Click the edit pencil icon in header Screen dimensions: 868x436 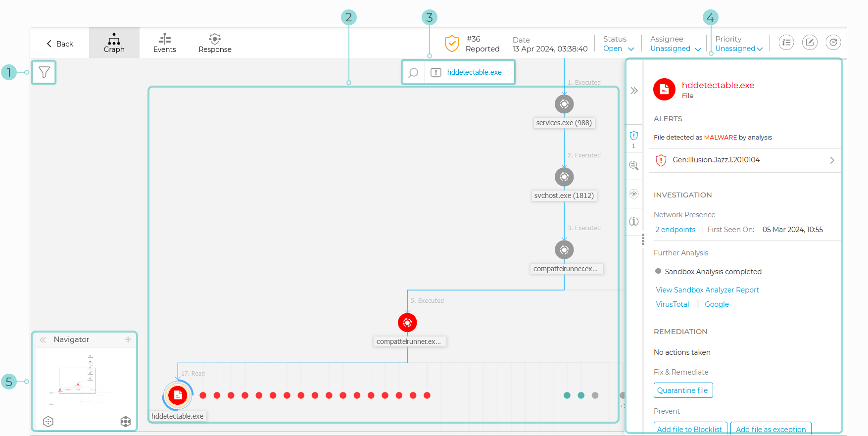[x=810, y=43]
